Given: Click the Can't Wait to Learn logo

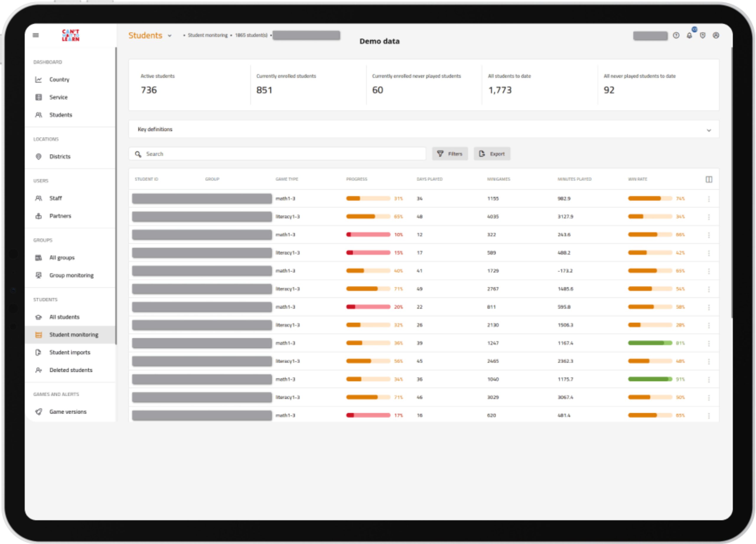Looking at the screenshot, I should pyautogui.click(x=71, y=35).
